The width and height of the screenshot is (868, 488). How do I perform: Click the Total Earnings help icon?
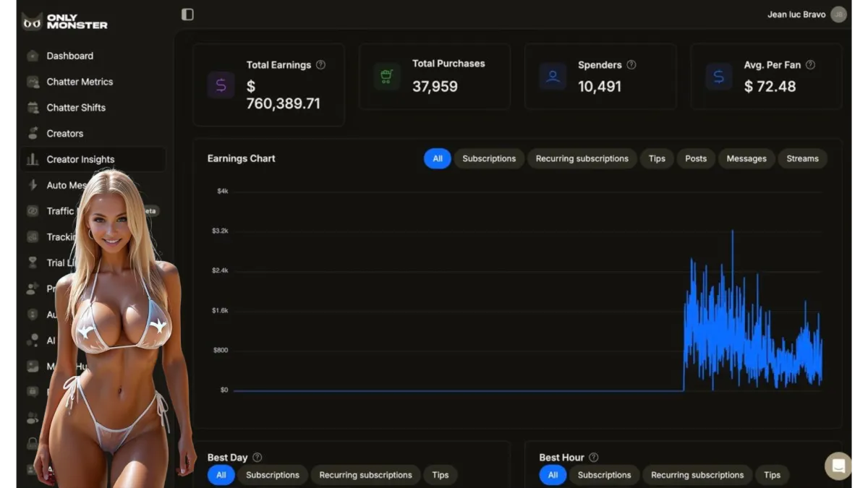(320, 64)
